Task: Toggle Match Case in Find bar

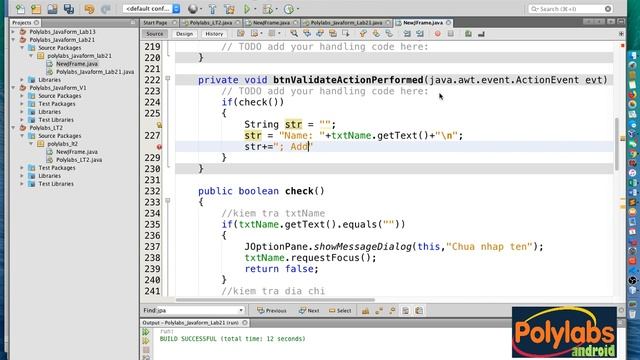Action: point(365,311)
